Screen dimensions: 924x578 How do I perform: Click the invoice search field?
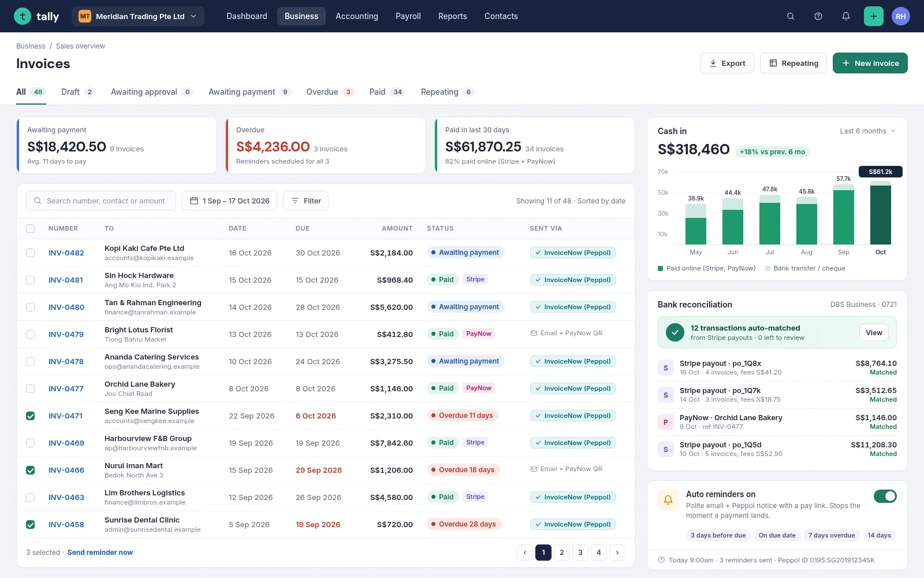point(101,201)
